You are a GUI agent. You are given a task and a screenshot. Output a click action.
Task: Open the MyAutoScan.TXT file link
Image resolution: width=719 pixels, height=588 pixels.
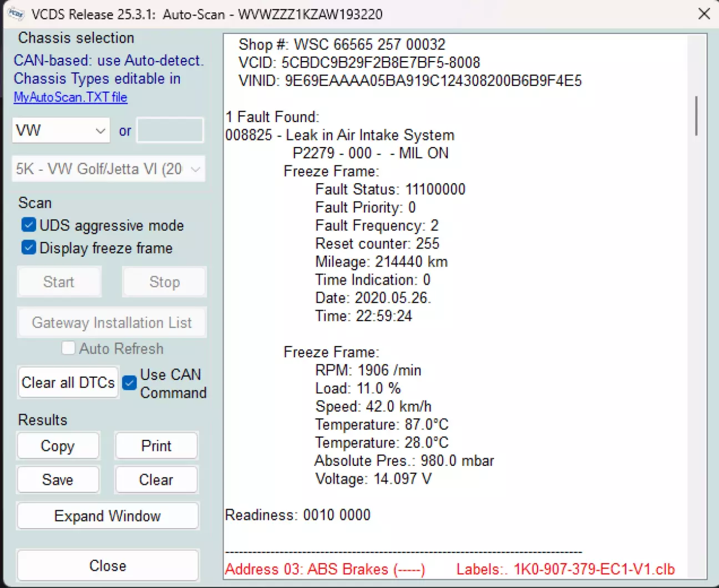(x=70, y=98)
